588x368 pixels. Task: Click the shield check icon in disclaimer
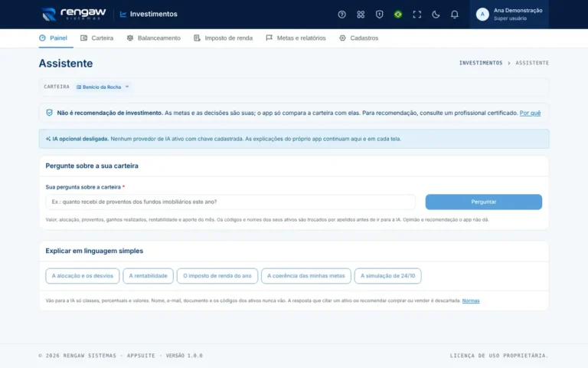click(49, 113)
